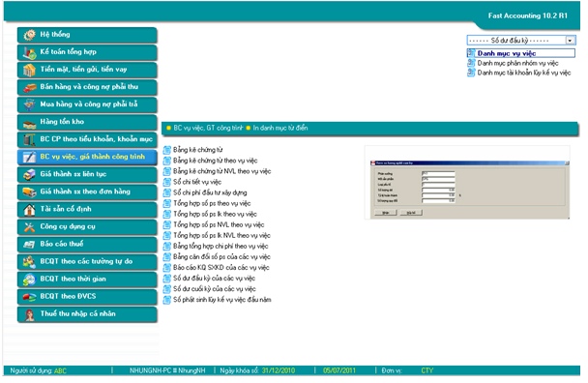Open BC CP theo tiểu khoản, khoản mục

pos(87,139)
